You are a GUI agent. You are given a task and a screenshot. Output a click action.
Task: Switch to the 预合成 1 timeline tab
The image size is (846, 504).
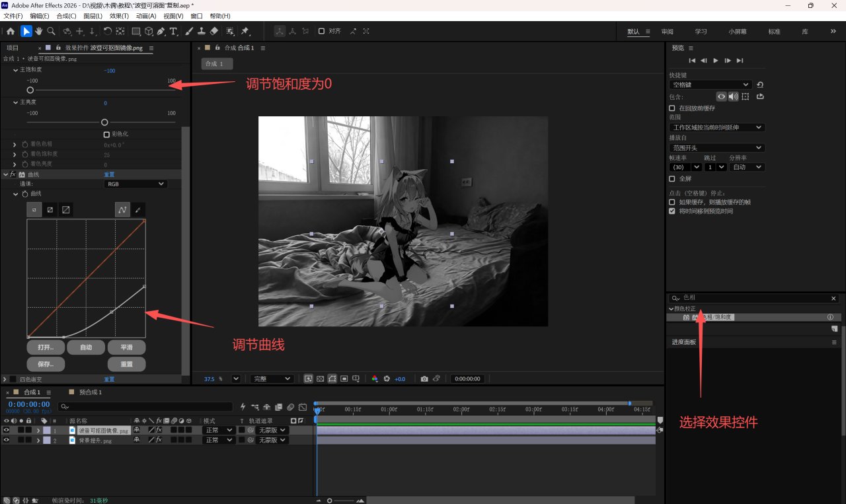(x=91, y=392)
